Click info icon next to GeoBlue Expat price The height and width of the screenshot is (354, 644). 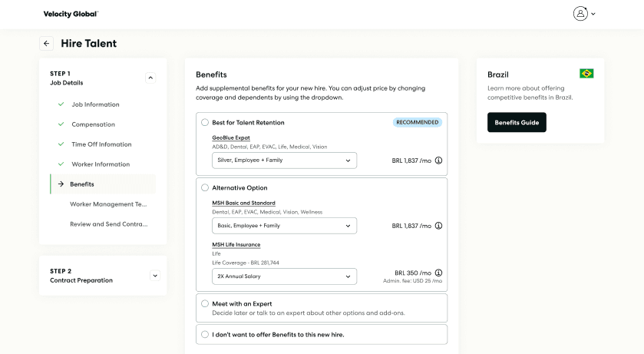coord(438,160)
